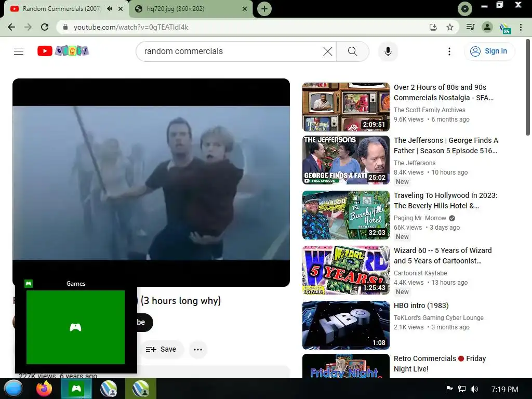Click Save to playlist button
This screenshot has height=399, width=532.
tap(161, 349)
